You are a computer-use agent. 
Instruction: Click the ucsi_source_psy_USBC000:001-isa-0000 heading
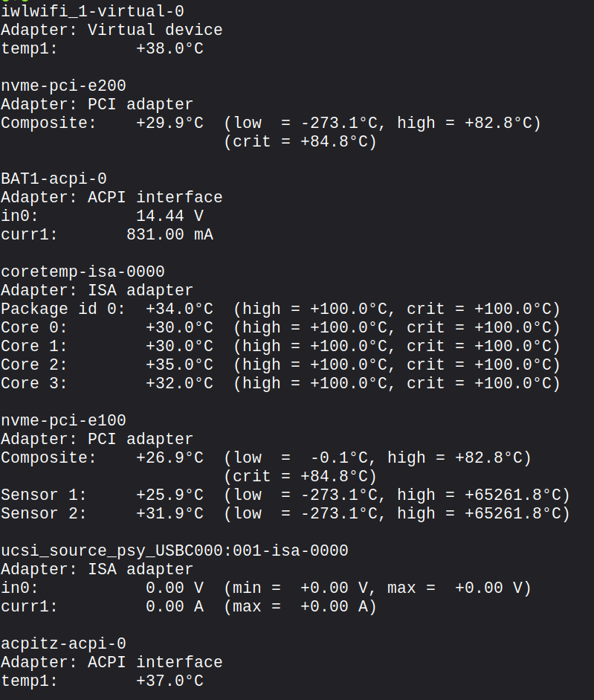(x=175, y=550)
